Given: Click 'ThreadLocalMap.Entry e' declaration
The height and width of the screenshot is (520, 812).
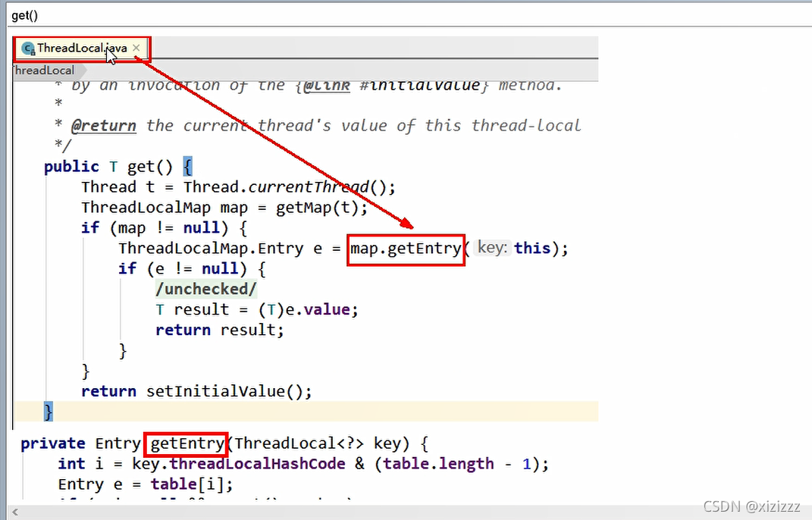Looking at the screenshot, I should pyautogui.click(x=220, y=249).
